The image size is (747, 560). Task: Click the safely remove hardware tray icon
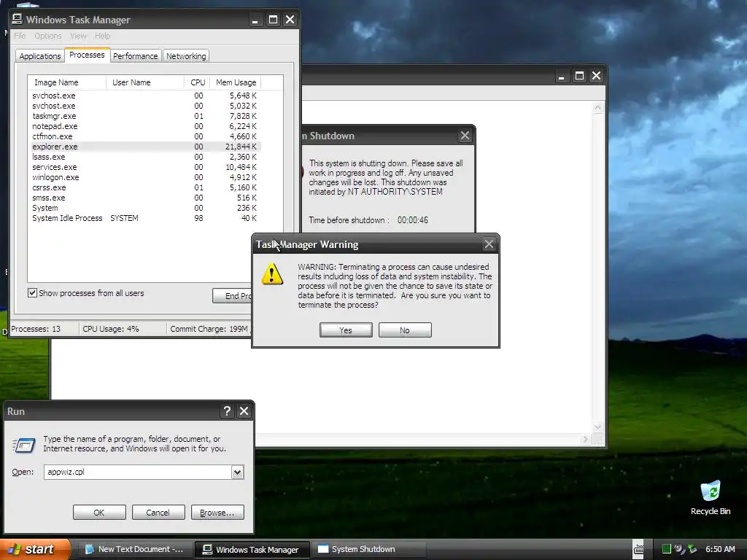[692, 549]
